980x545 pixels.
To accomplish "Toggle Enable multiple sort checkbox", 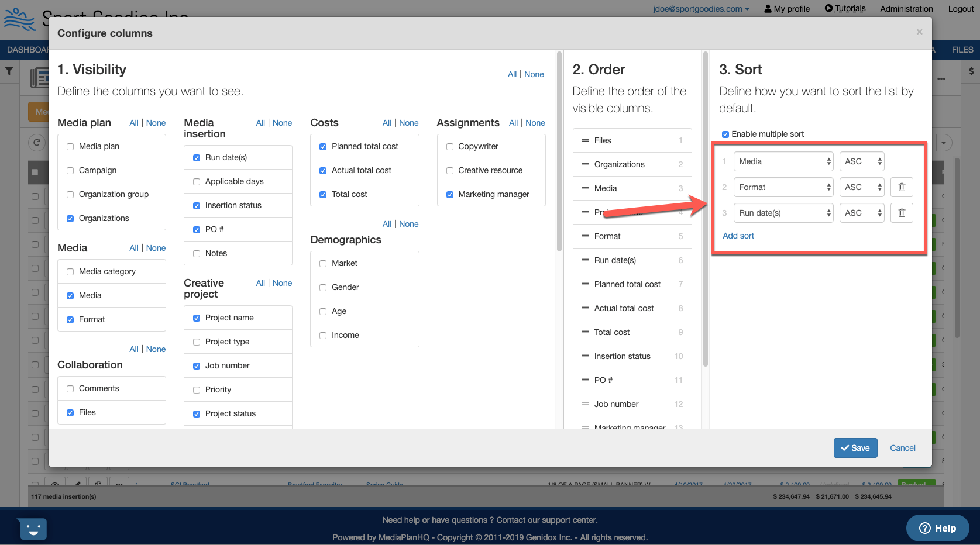I will pos(725,134).
